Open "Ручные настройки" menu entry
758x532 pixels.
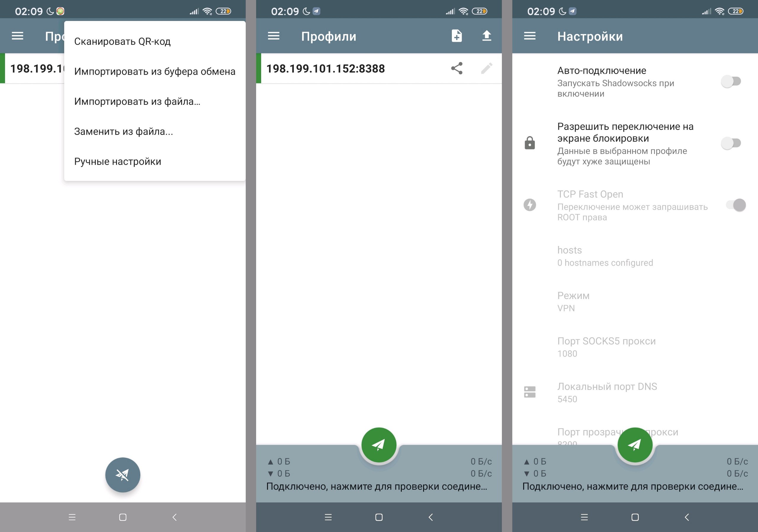tap(155, 161)
